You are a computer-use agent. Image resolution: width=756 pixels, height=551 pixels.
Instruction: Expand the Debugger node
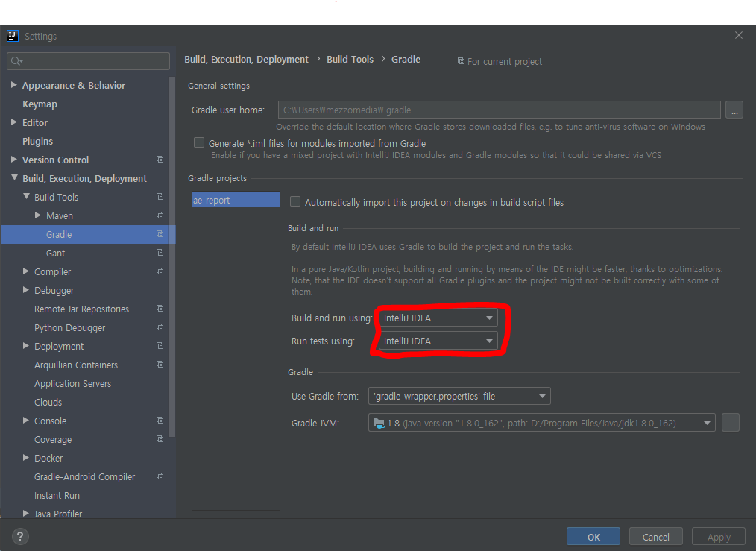(26, 290)
